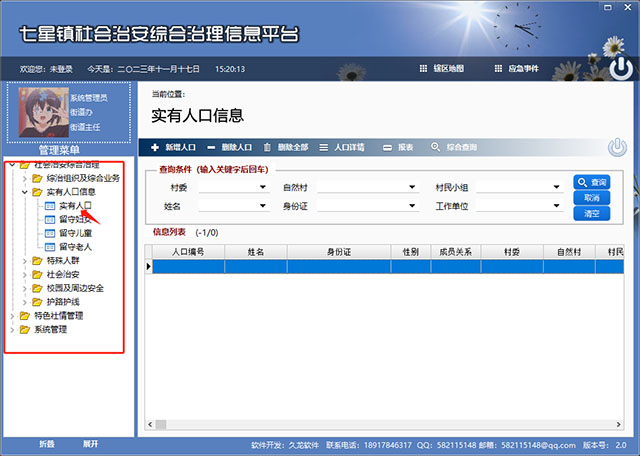Click the 姓名 column header
The height and width of the screenshot is (456, 640).
tap(256, 252)
